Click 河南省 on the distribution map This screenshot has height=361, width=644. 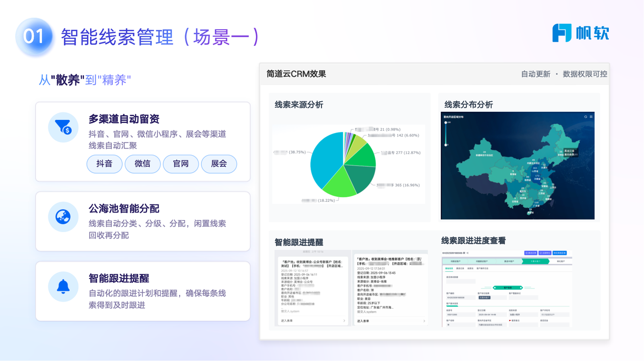537,179
